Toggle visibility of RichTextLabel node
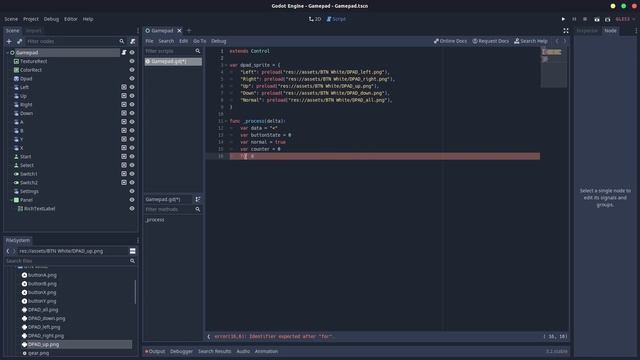 click(x=132, y=209)
